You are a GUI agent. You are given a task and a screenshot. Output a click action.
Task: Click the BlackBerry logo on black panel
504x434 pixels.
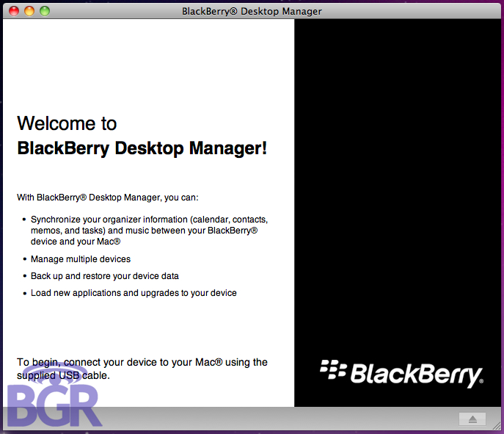401,374
